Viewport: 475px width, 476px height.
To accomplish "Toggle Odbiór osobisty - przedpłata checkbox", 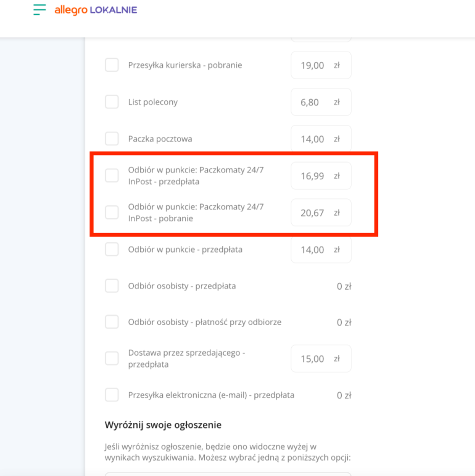I will pyautogui.click(x=112, y=286).
